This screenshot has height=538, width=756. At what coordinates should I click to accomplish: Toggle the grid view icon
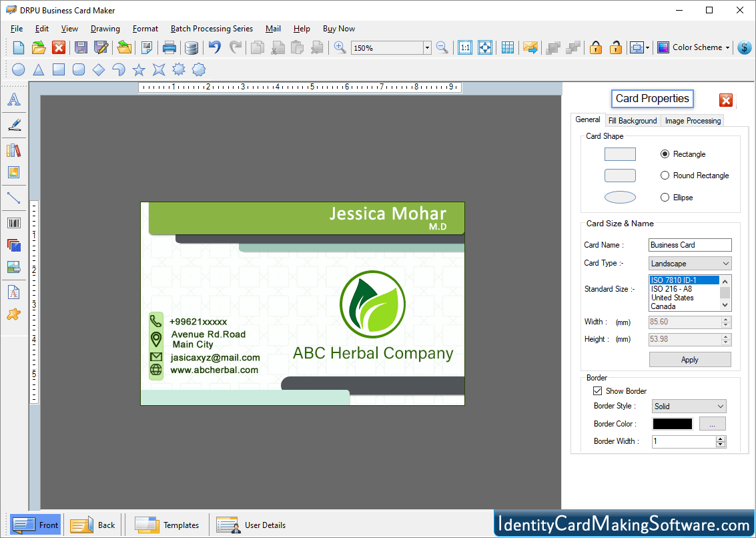(x=507, y=47)
